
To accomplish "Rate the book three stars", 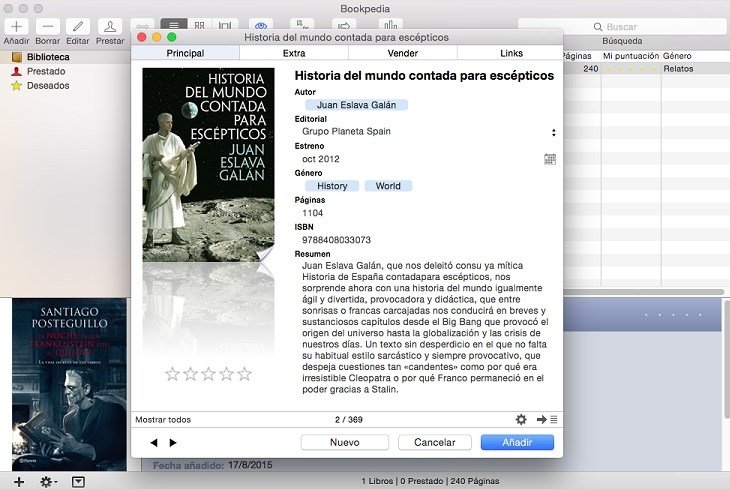I will pyautogui.click(x=209, y=374).
